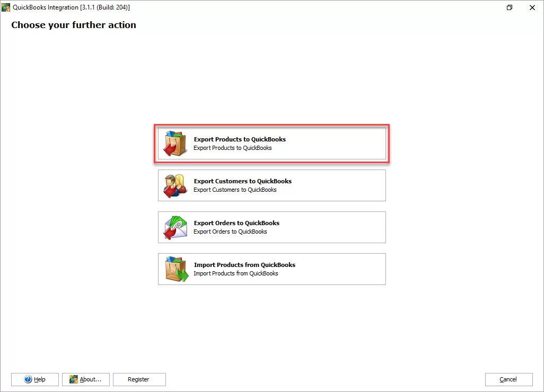Pick the bold Export Orders to QuickBooks title
Viewport: 544px width, 392px height.
click(236, 223)
